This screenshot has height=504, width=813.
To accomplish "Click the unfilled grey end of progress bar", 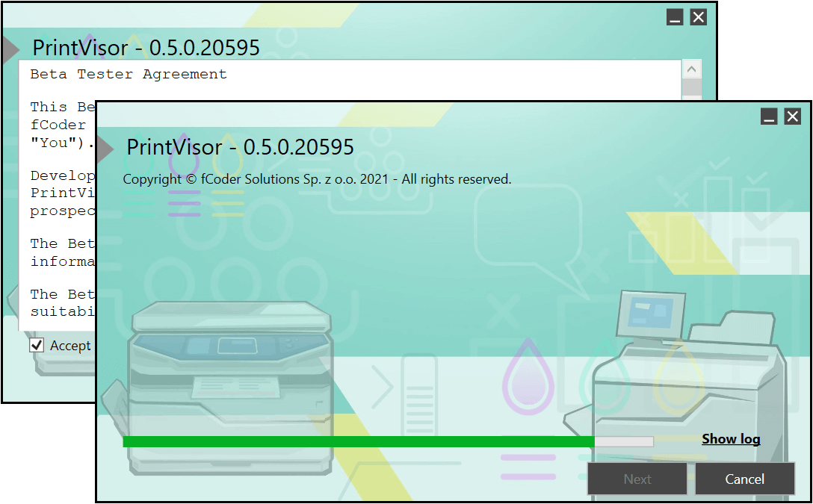I will [x=624, y=442].
